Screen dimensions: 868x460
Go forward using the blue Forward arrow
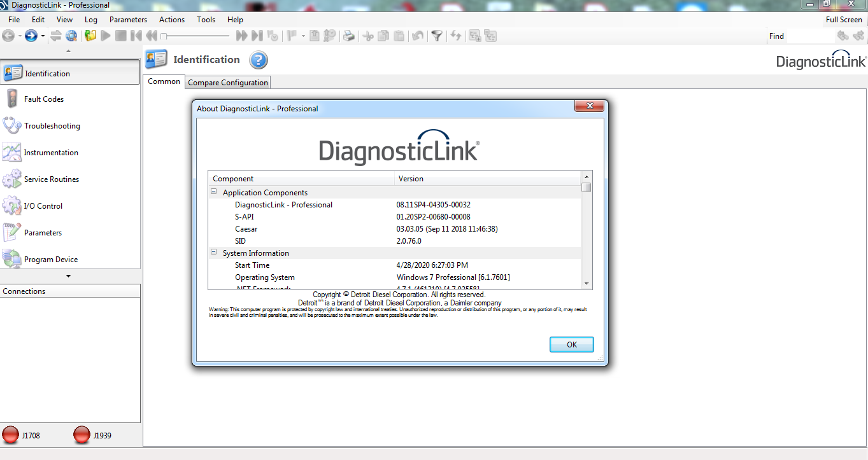pyautogui.click(x=31, y=36)
